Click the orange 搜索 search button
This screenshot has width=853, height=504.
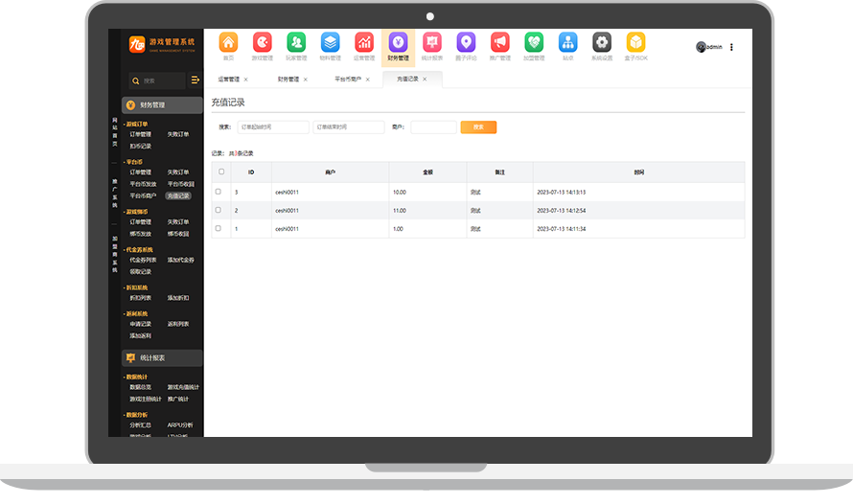click(x=478, y=126)
